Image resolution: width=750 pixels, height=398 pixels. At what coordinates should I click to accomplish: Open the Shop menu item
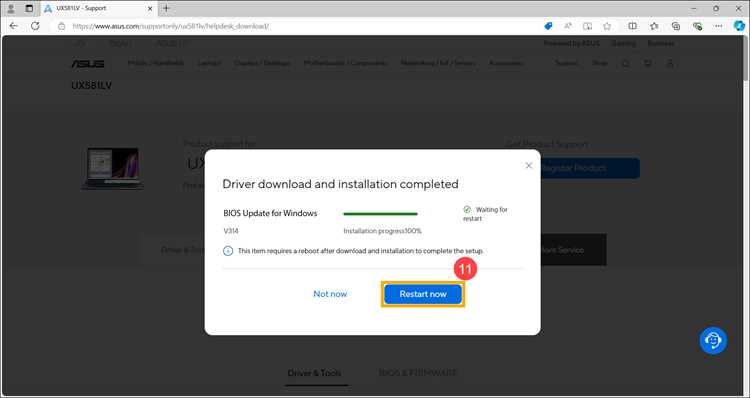pos(600,63)
